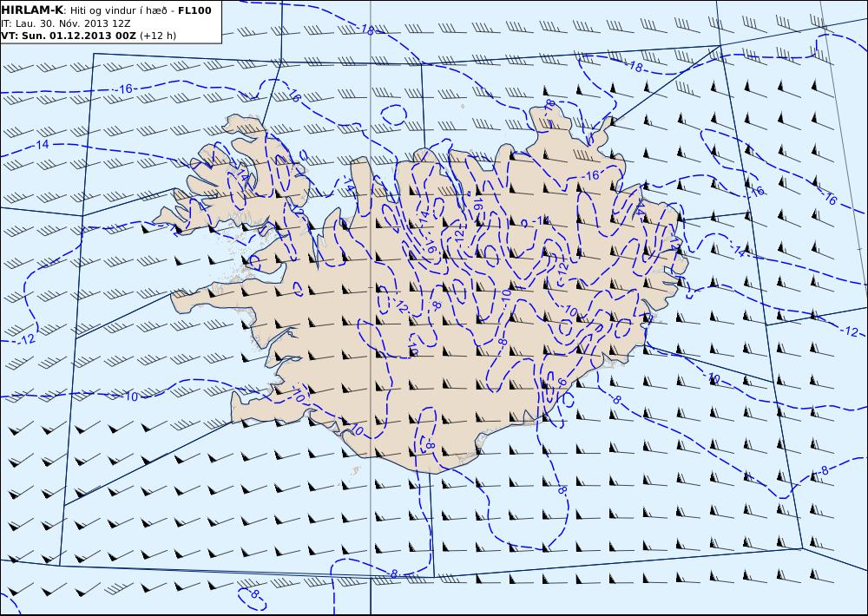Click the 'VT: Sun. 01.12.2013 00Z' valid time
The width and height of the screenshot is (868, 616).
pos(69,36)
